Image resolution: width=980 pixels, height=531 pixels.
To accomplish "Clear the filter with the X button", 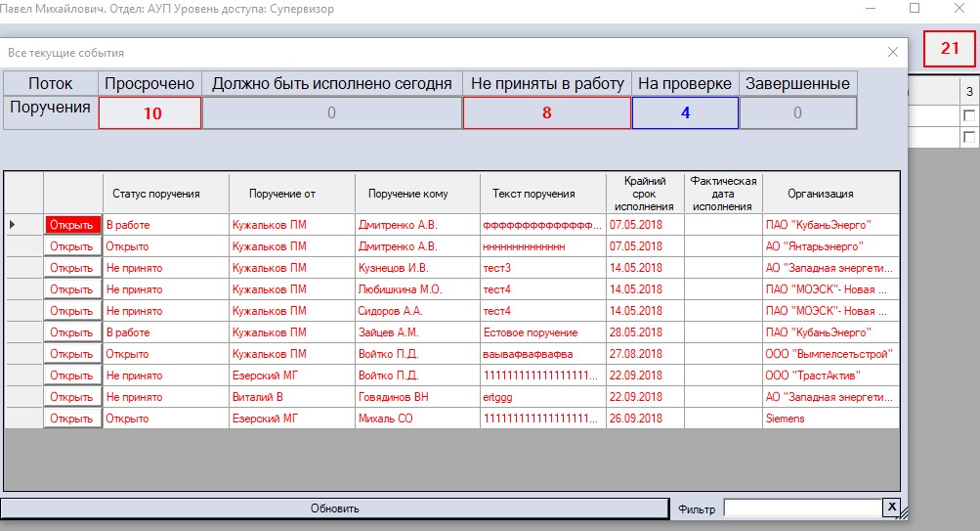I will click(x=891, y=507).
